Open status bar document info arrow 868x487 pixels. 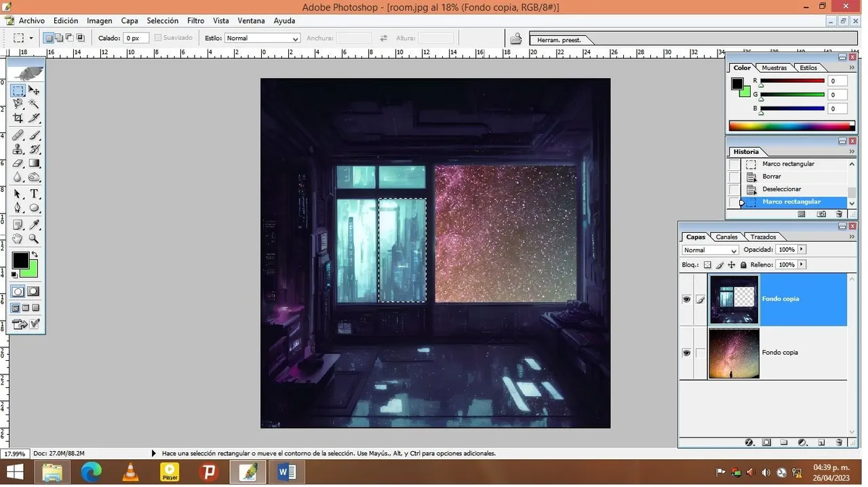tap(153, 453)
